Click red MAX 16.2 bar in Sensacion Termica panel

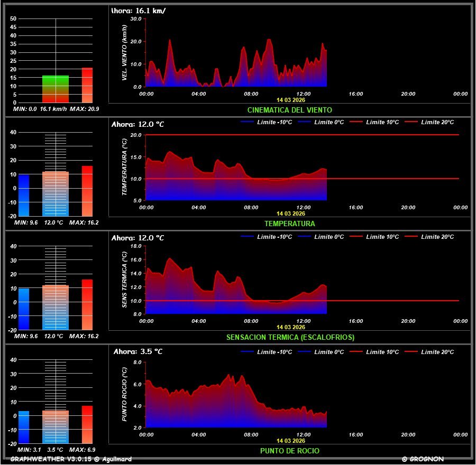pos(87,304)
